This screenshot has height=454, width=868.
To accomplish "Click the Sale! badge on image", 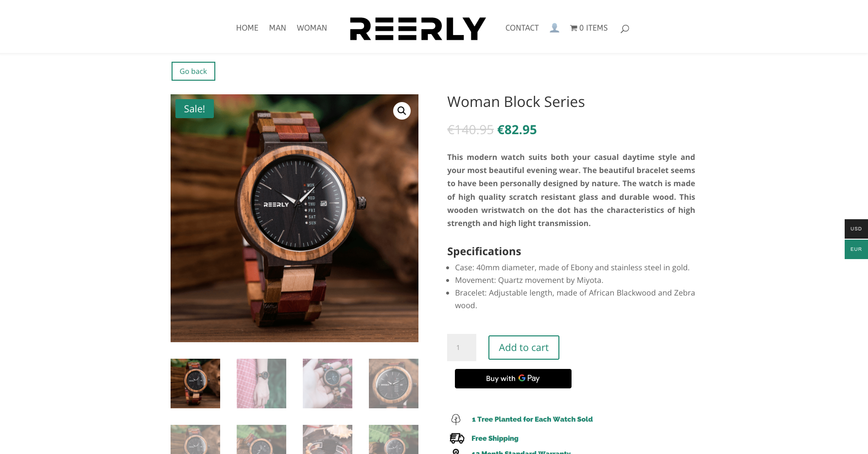I will 194,109.
